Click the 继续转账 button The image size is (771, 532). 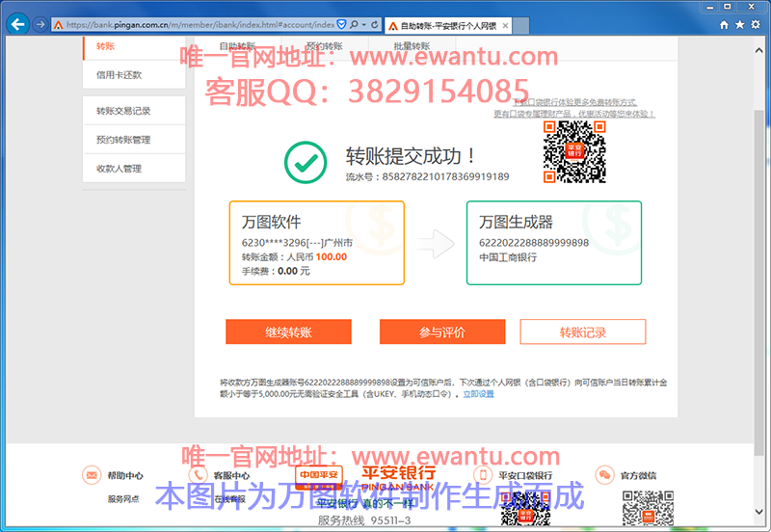pos(288,332)
